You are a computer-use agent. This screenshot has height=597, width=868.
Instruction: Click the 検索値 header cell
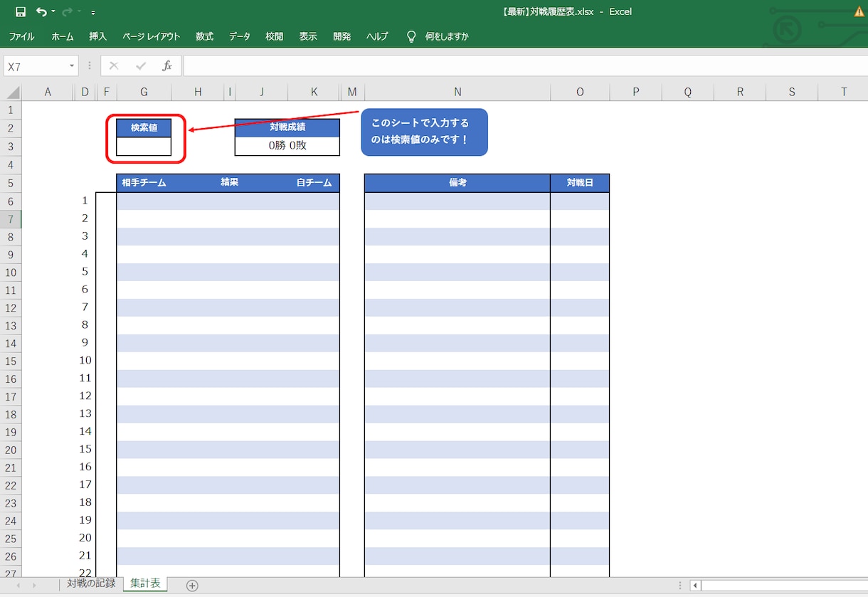144,128
